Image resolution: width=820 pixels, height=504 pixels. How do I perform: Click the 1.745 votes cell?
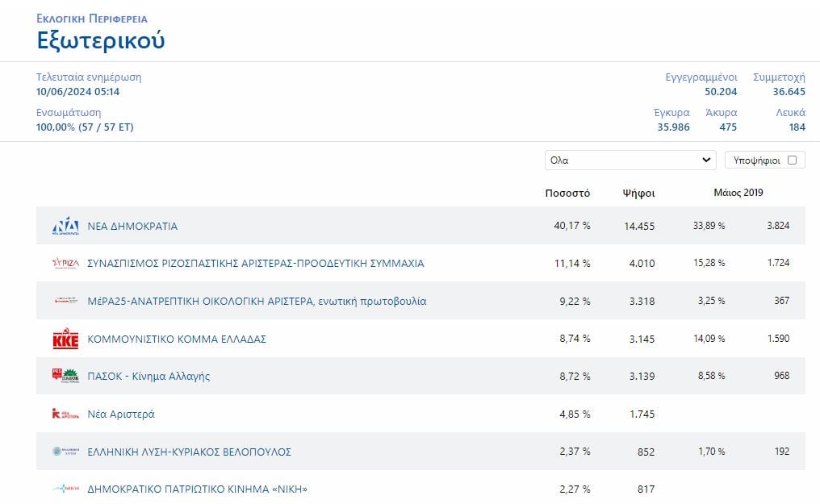[x=642, y=414]
